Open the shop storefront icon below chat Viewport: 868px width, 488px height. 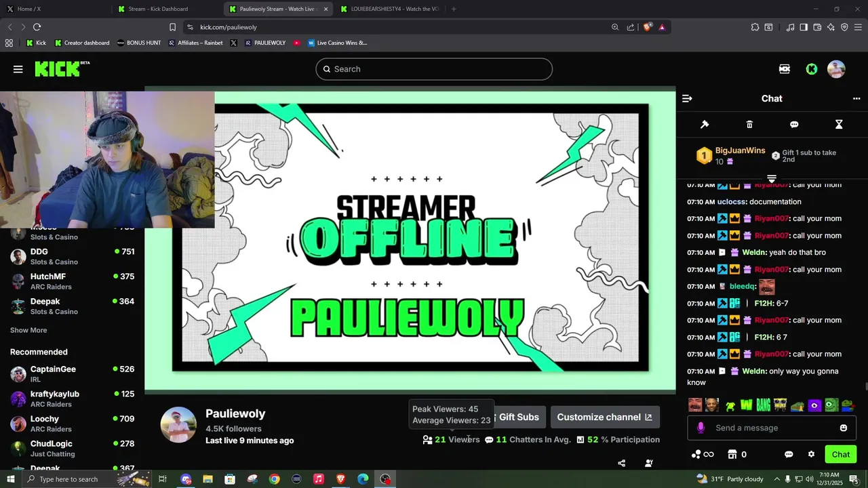[x=732, y=454]
